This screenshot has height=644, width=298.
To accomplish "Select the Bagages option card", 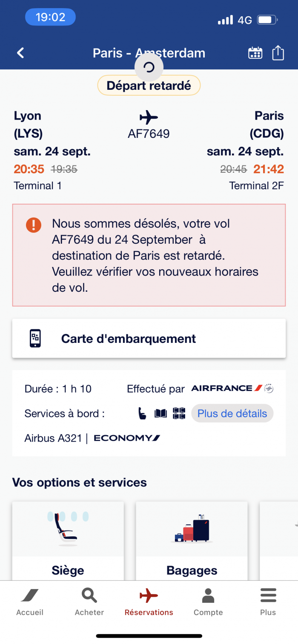I will [x=192, y=541].
